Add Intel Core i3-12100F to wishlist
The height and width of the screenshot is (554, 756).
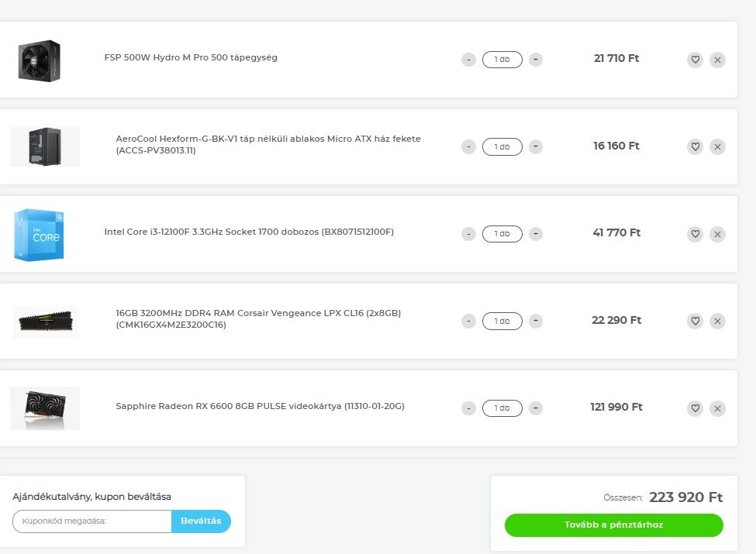coord(695,234)
